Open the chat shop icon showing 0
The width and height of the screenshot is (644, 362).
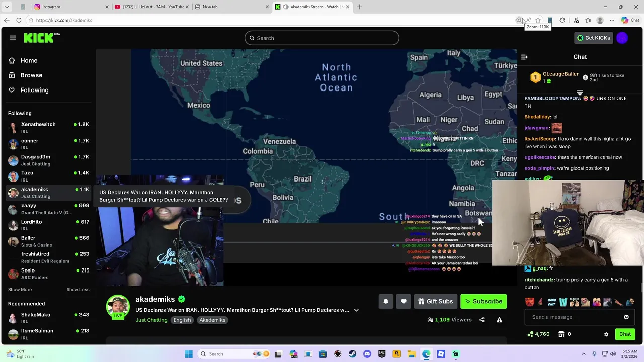click(565, 334)
